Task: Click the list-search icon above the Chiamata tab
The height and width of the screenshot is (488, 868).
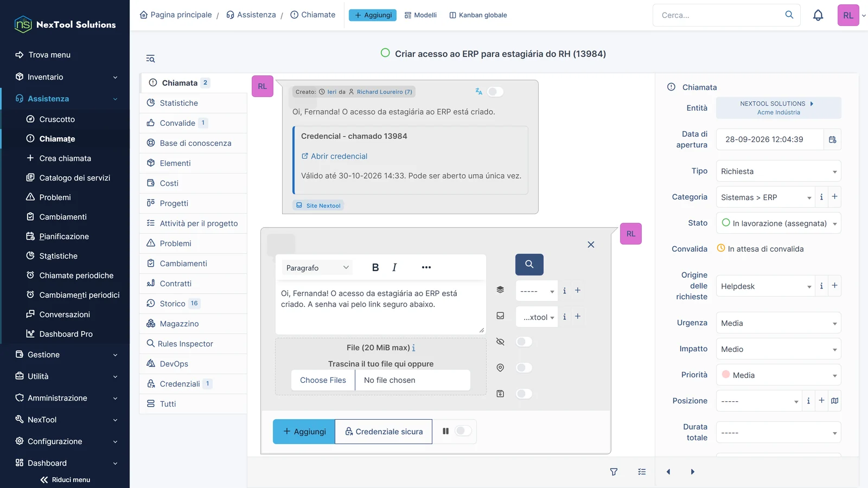Action: click(x=150, y=59)
